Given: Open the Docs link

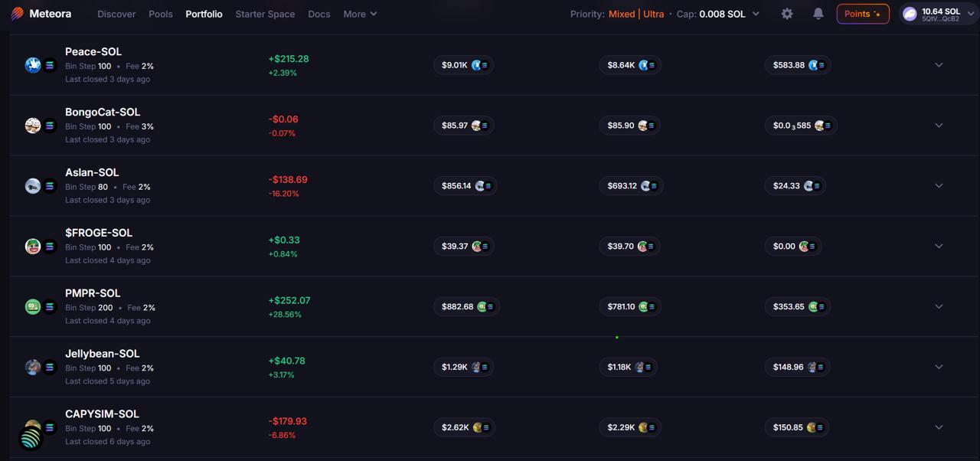Looking at the screenshot, I should pyautogui.click(x=319, y=14).
